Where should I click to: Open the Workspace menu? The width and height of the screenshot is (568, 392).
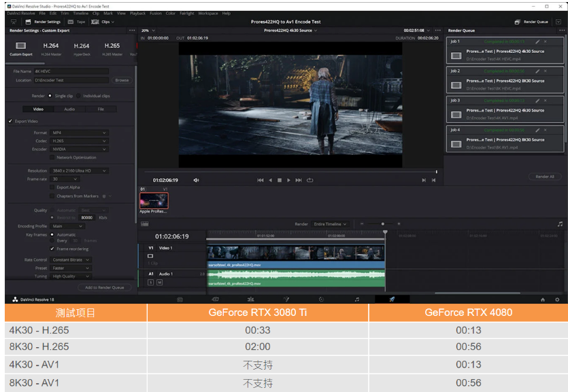pos(208,14)
